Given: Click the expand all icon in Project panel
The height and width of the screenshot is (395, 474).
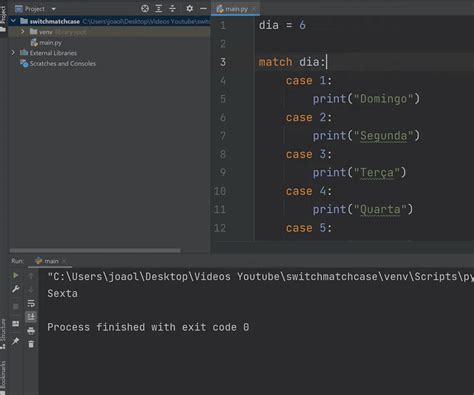Looking at the screenshot, I should click(x=159, y=9).
